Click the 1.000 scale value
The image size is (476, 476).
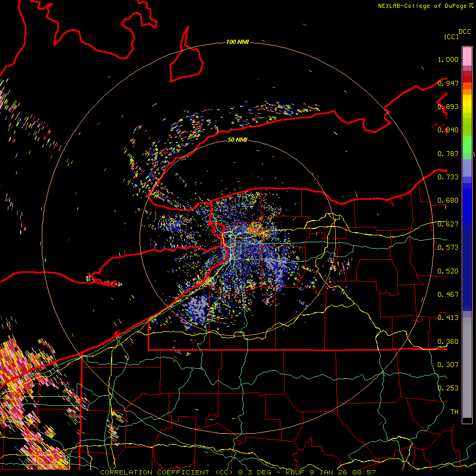448,59
